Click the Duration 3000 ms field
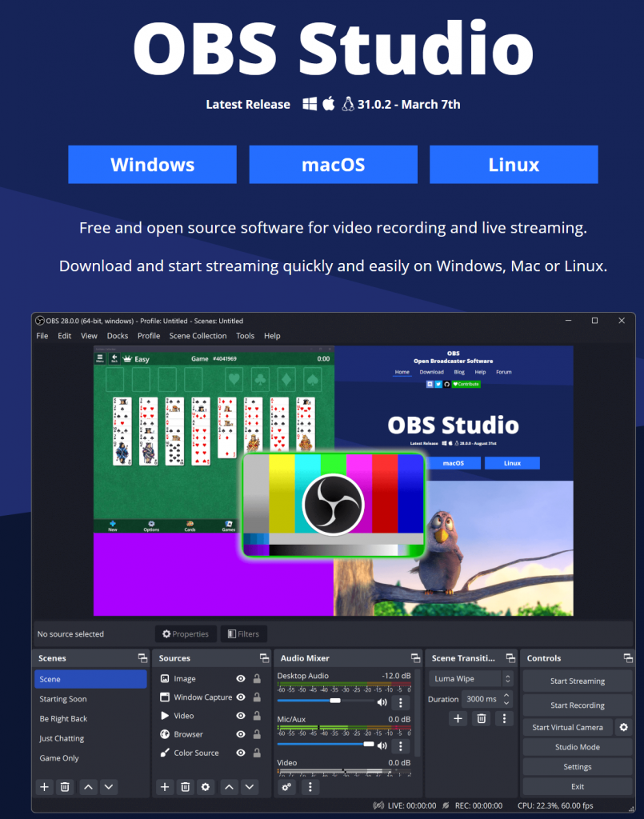 (x=486, y=699)
